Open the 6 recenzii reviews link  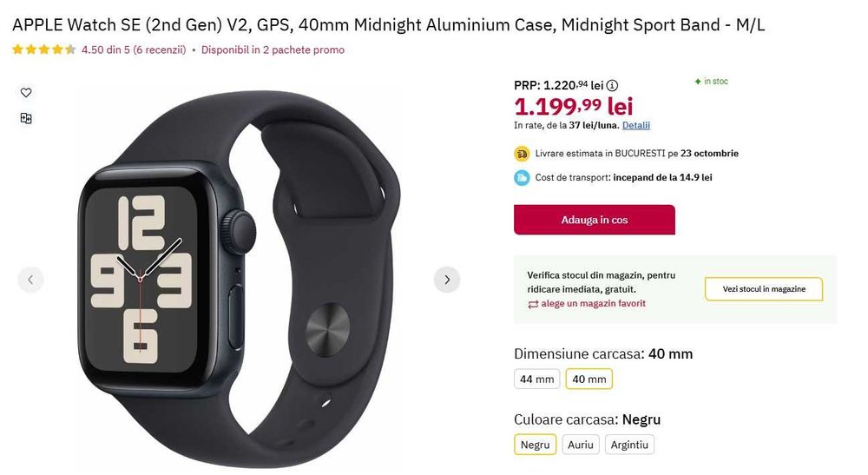tap(160, 49)
